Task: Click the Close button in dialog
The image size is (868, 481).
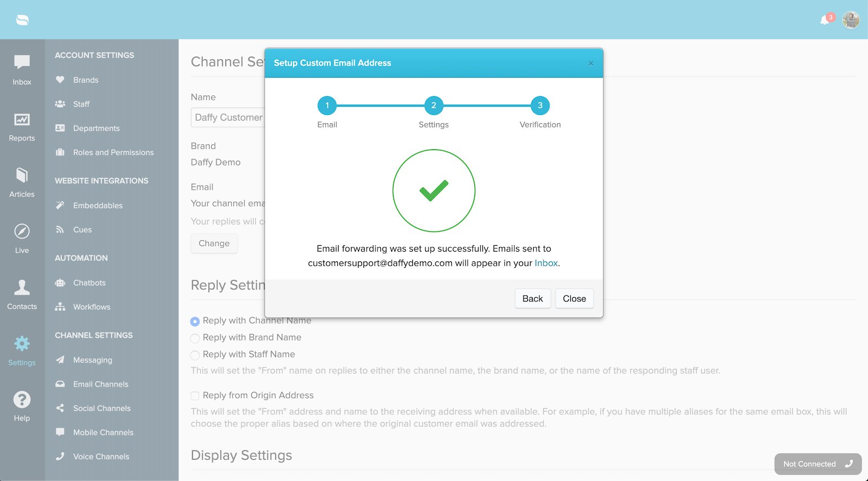Action: coord(574,298)
